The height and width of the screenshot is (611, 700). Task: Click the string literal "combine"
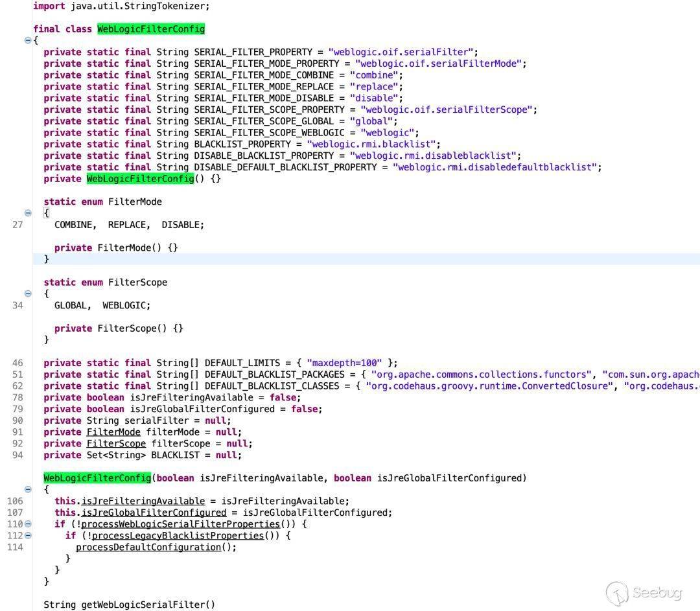click(x=374, y=75)
